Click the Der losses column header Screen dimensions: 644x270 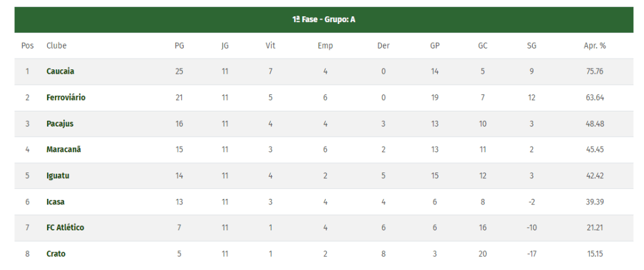[383, 45]
